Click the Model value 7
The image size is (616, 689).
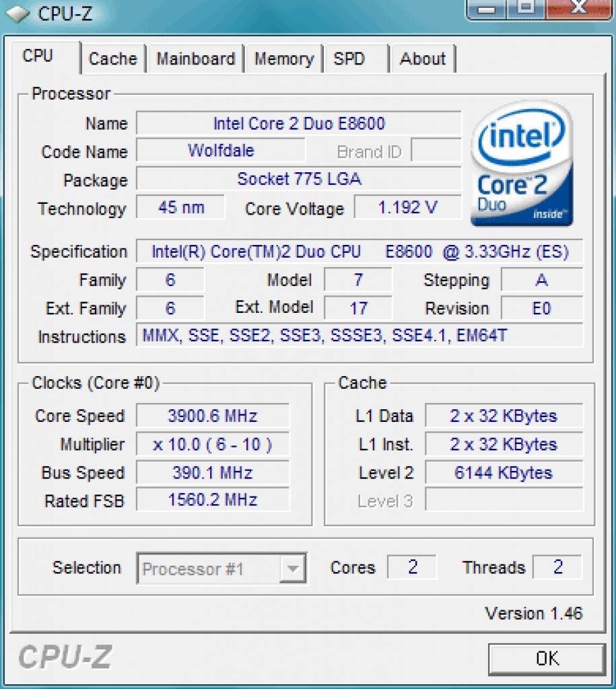tap(358, 280)
